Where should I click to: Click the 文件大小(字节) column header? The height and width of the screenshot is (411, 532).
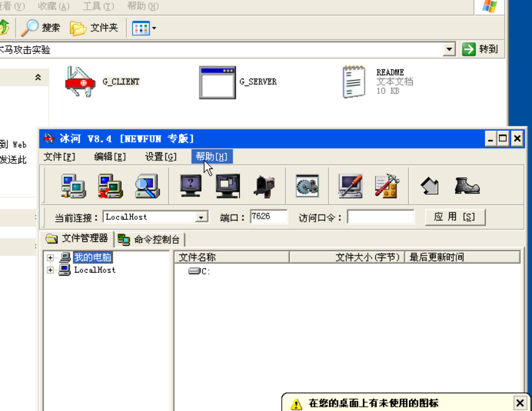(x=347, y=257)
